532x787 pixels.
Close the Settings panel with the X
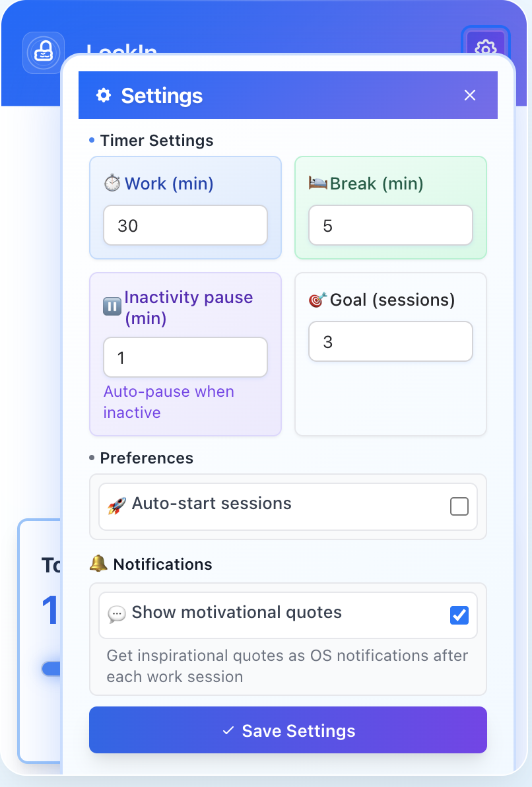coord(470,95)
